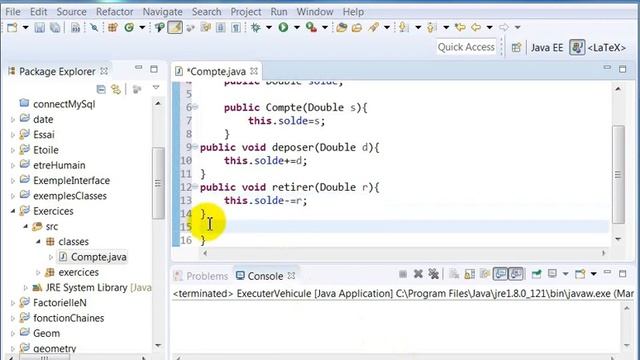This screenshot has width=640, height=360.
Task: Collapse the retirer method fold marker
Action: coord(195,187)
